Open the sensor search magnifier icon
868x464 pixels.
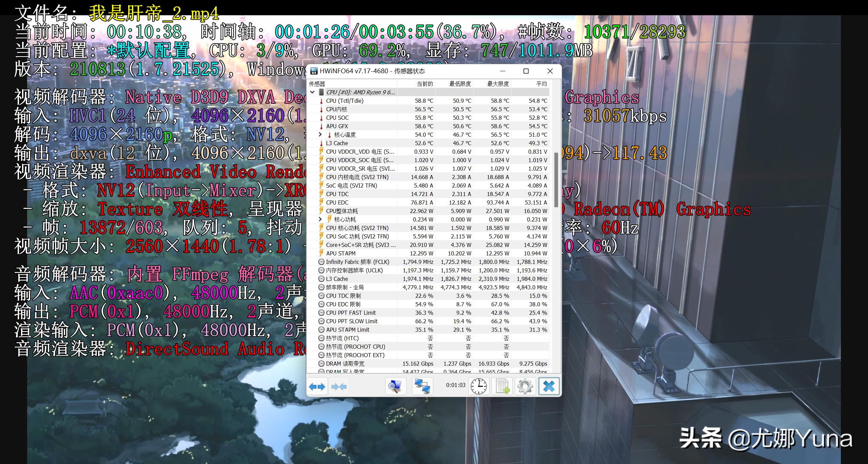(395, 386)
